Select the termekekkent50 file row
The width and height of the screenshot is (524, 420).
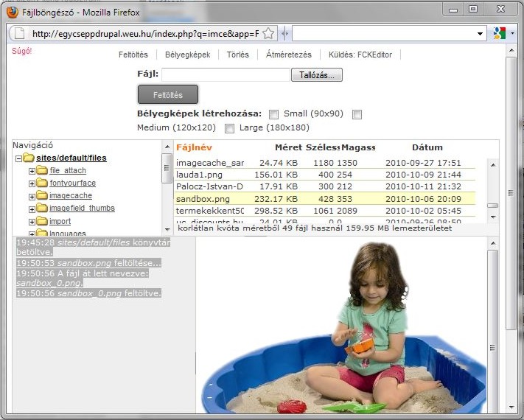coord(325,211)
